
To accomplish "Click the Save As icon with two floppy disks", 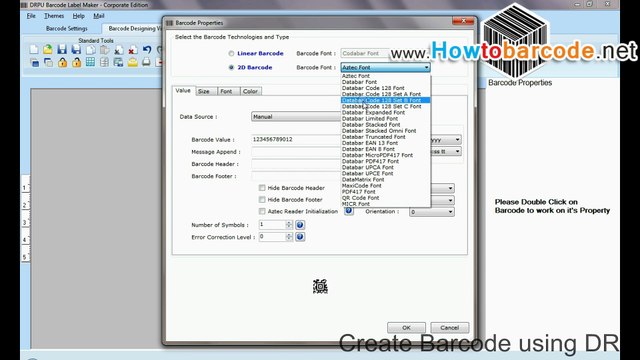I will [x=76, y=50].
